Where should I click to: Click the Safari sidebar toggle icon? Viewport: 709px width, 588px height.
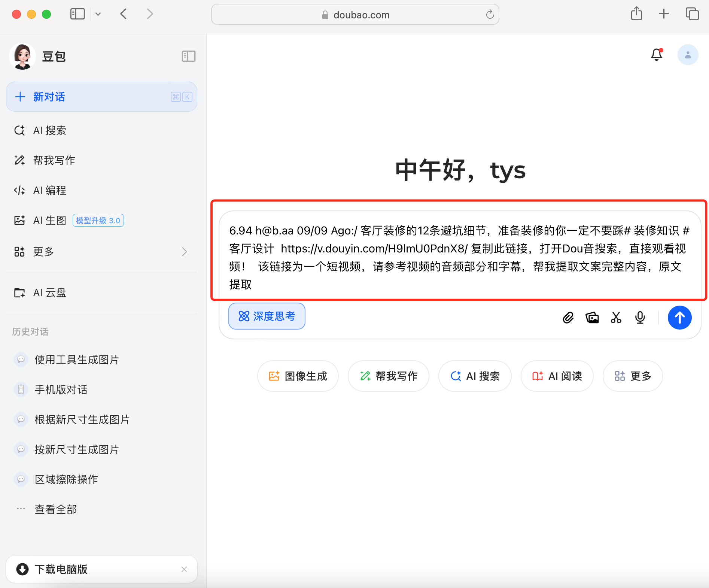click(x=77, y=14)
